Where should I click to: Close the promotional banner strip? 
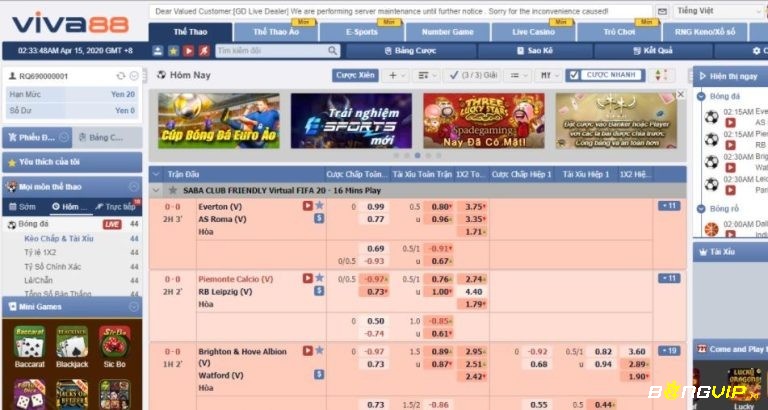click(x=680, y=94)
